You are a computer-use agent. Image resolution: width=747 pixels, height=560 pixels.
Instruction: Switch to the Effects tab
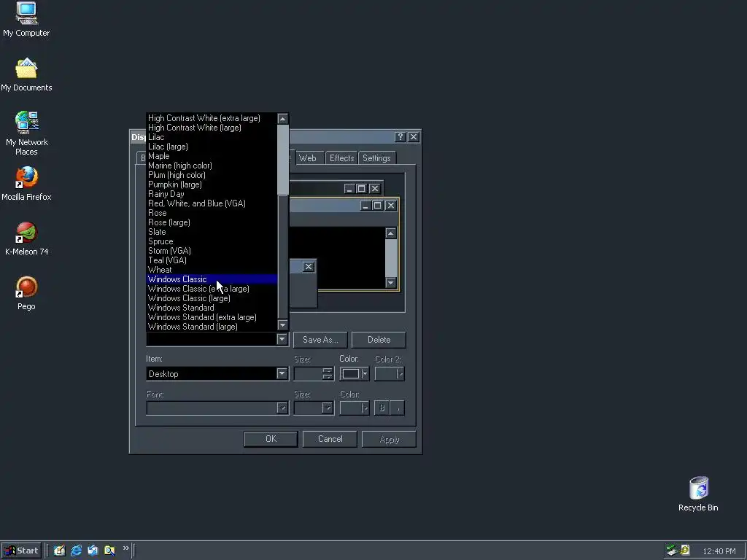coord(341,158)
